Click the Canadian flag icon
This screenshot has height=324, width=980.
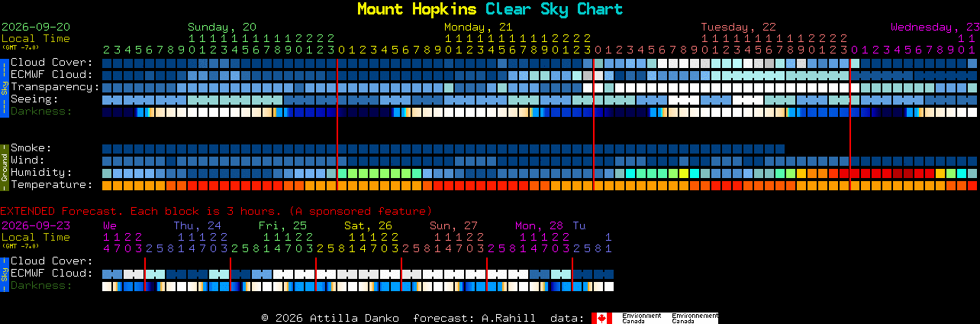tap(601, 318)
